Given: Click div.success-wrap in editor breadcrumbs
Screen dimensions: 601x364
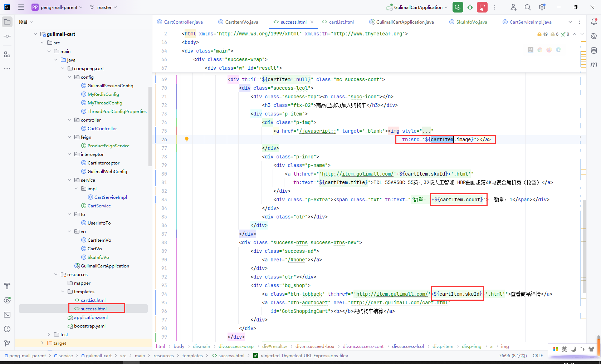Looking at the screenshot, I should pos(236,346).
